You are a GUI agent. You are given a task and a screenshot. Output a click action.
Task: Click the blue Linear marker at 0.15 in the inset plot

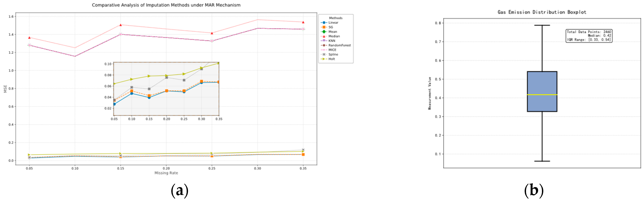(149, 97)
